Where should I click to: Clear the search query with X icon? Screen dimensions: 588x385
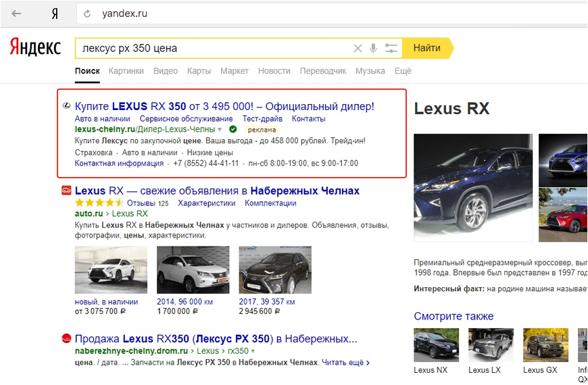pos(358,49)
